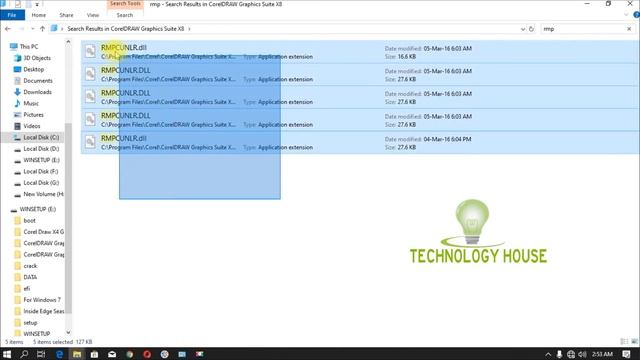The height and width of the screenshot is (360, 640).
Task: Expand chevron after address path text
Action: (189, 29)
